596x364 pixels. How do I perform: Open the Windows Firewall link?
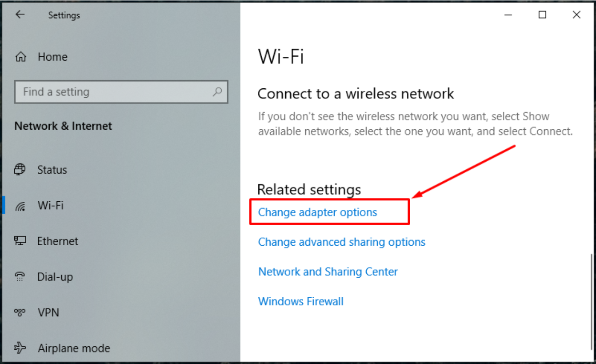pos(301,302)
